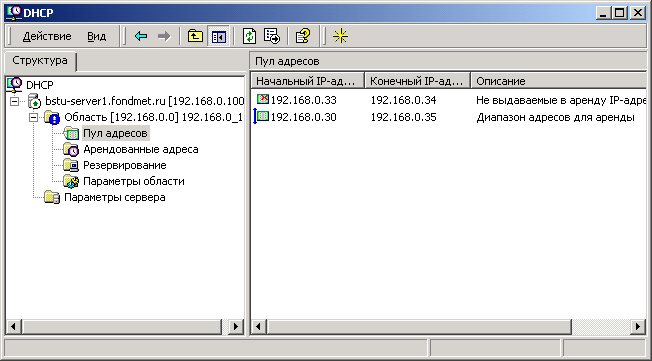Collapse the Область [192.168.0.0] node
The width and height of the screenshot is (652, 361).
coord(34,118)
